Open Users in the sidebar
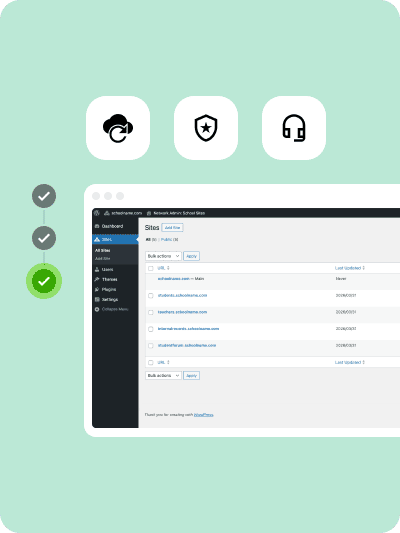The height and width of the screenshot is (533, 400). pyautogui.click(x=115, y=270)
